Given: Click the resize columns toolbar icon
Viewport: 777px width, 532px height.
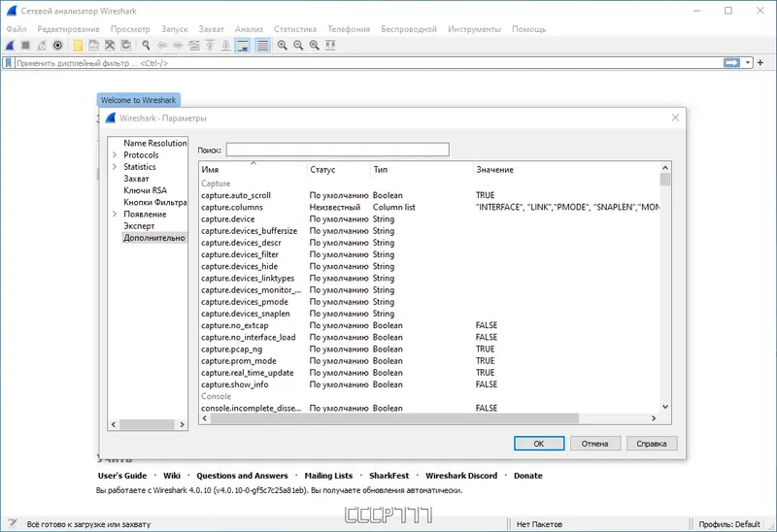Looking at the screenshot, I should click(330, 46).
